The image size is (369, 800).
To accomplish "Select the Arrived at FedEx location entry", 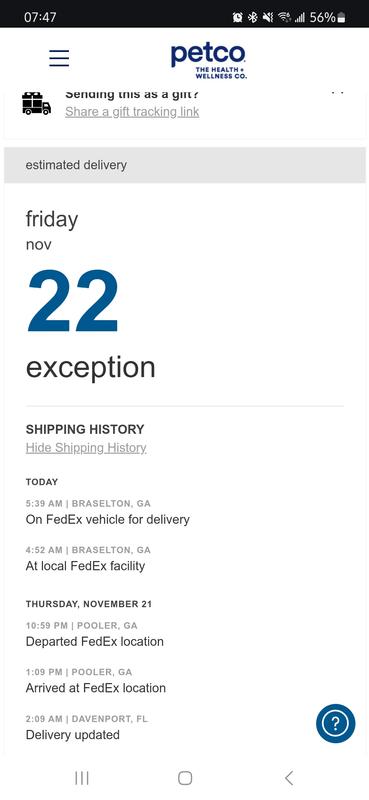I will (95, 681).
